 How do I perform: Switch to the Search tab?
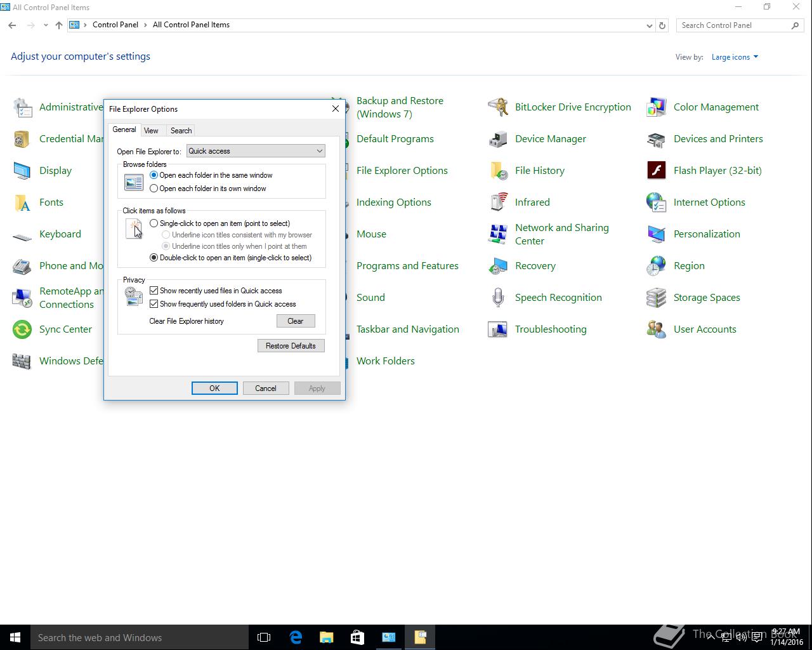[x=181, y=131]
